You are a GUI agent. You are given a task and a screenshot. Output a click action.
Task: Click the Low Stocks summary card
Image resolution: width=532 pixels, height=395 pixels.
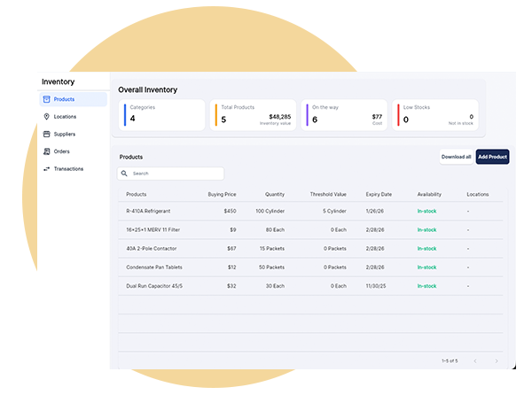point(438,115)
